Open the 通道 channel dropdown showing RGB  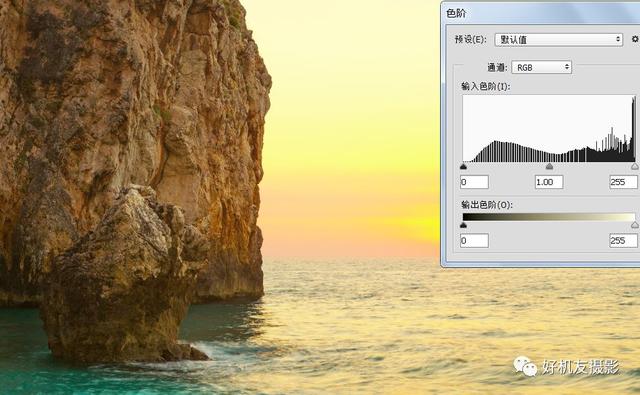[x=542, y=67]
